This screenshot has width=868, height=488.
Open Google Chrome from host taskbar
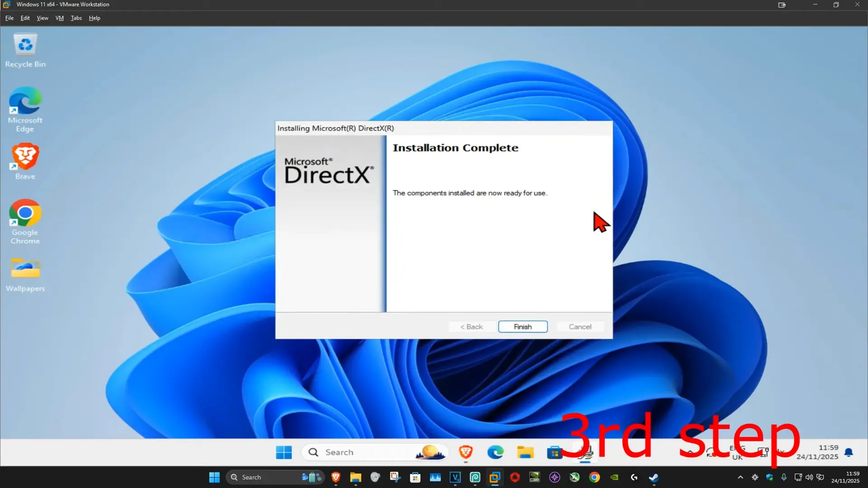[594, 477]
